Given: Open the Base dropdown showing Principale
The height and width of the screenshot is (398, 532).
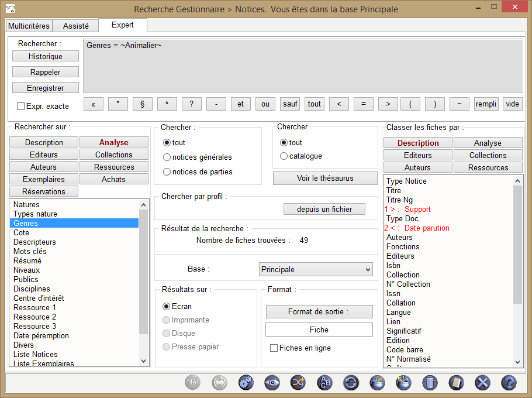Looking at the screenshot, I should [316, 270].
